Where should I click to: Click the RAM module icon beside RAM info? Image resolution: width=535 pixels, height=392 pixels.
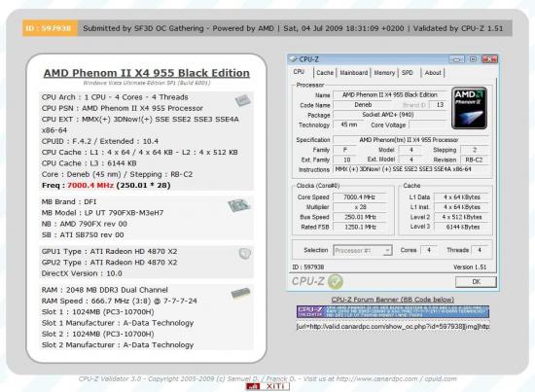[240, 293]
